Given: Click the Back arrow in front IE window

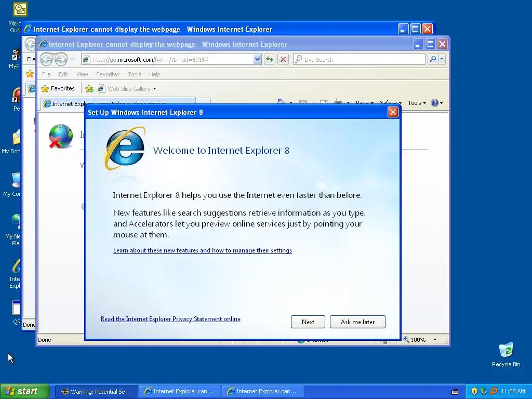Looking at the screenshot, I should [x=46, y=59].
